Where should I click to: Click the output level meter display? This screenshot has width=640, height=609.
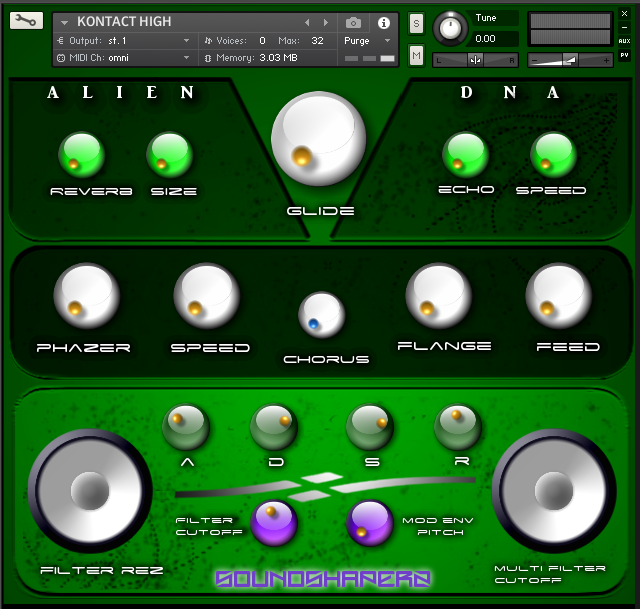(x=570, y=29)
